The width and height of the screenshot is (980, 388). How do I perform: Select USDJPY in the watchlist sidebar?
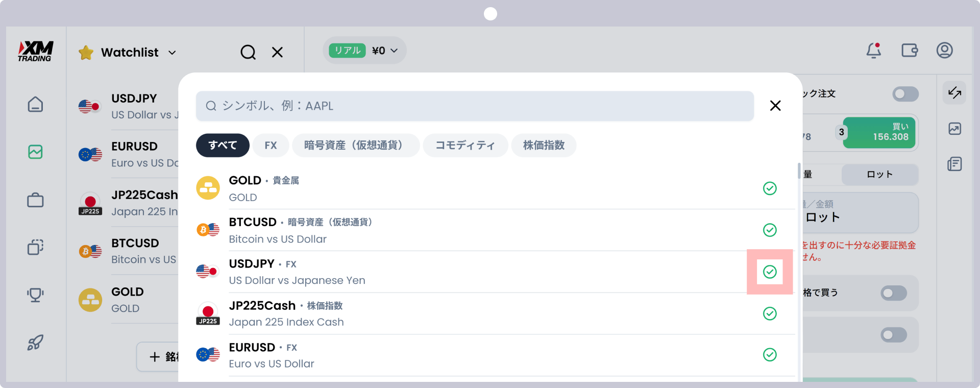pyautogui.click(x=129, y=106)
